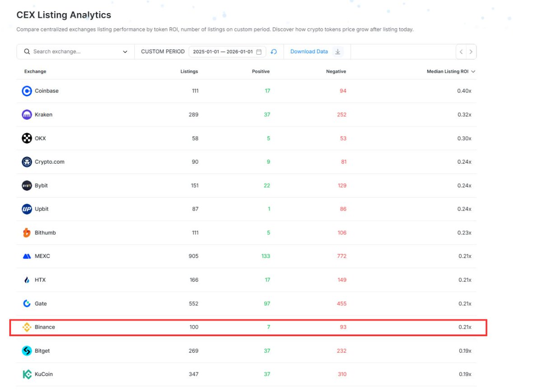Click Binance's 93 negative value
Image resolution: width=542 pixels, height=392 pixels.
point(343,327)
